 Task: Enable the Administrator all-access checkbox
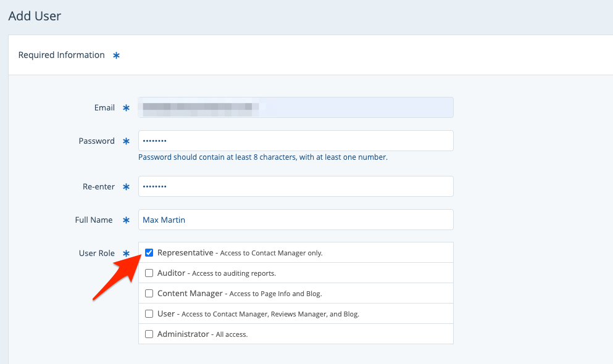click(x=149, y=334)
